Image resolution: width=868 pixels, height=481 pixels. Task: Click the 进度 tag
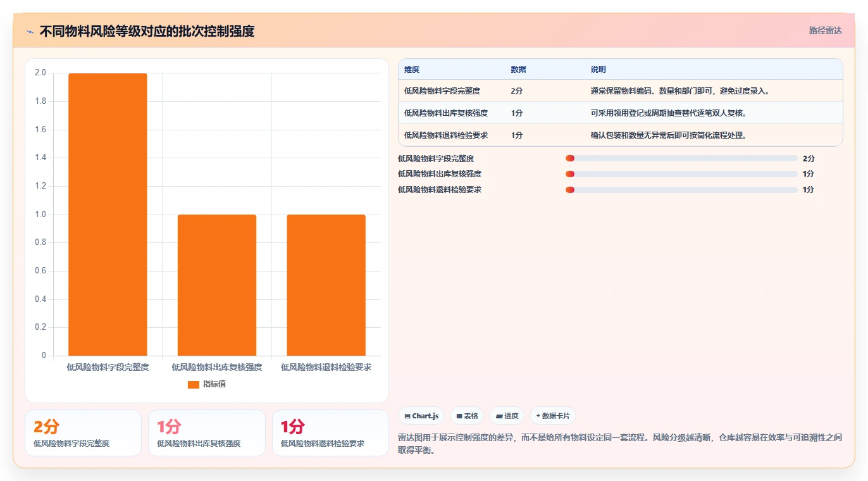click(507, 416)
